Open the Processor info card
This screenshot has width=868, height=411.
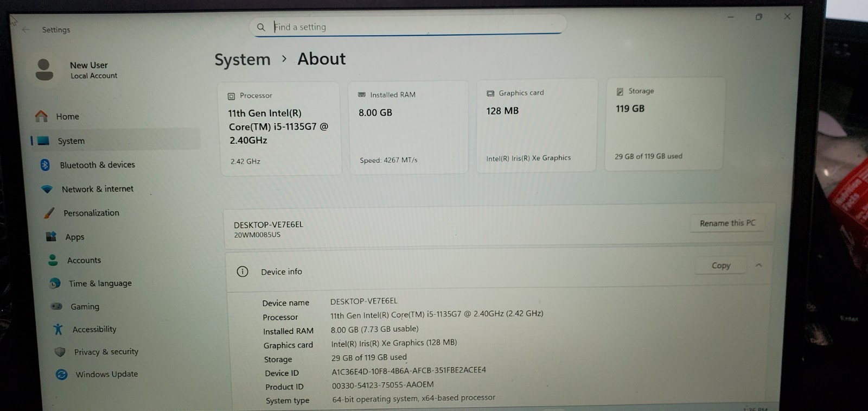click(x=280, y=129)
